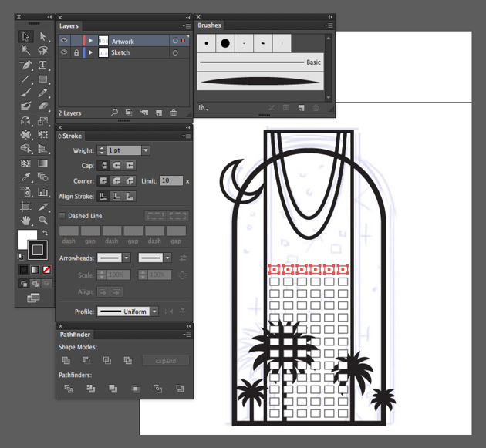The width and height of the screenshot is (486, 448).
Task: Enable the Dashed Line checkbox
Action: point(62,215)
